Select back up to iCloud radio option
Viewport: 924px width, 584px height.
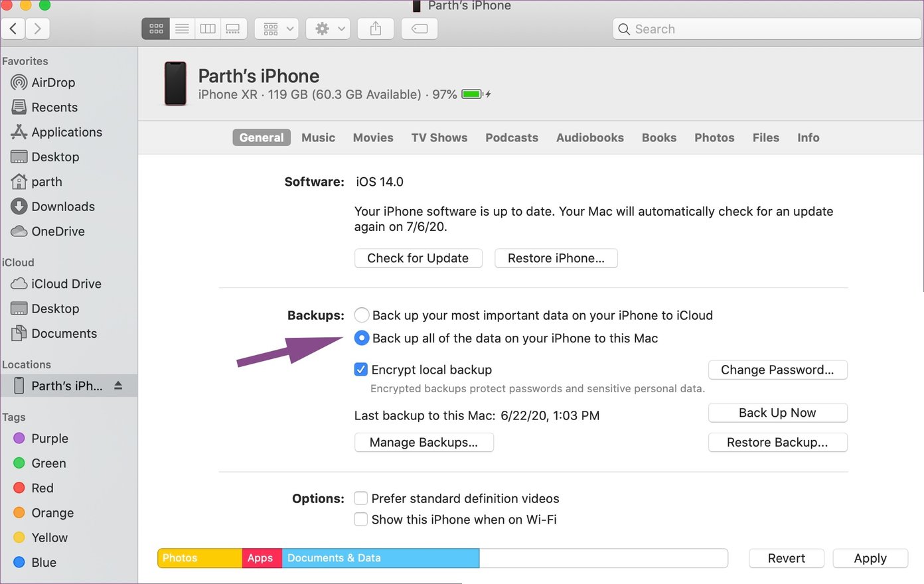(362, 315)
